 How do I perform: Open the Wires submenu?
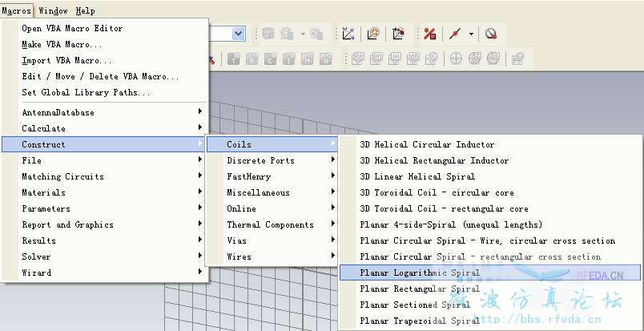[272, 256]
